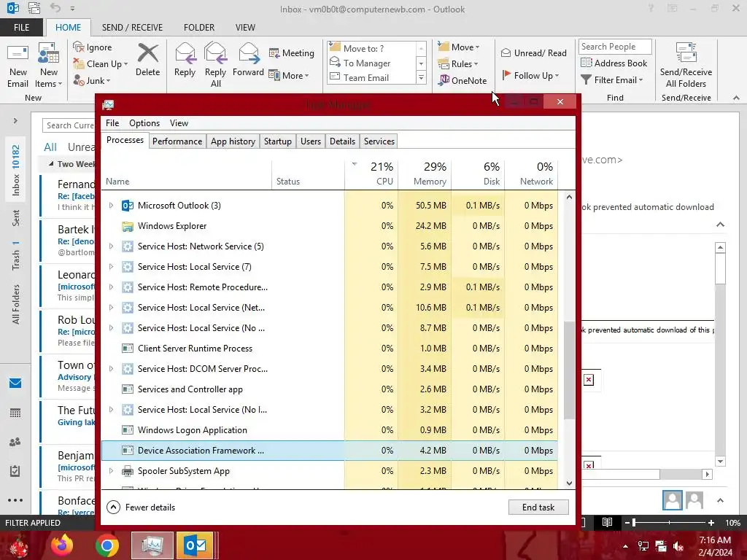Select the To Manager quick step
The height and width of the screenshot is (560, 747).
click(x=367, y=63)
